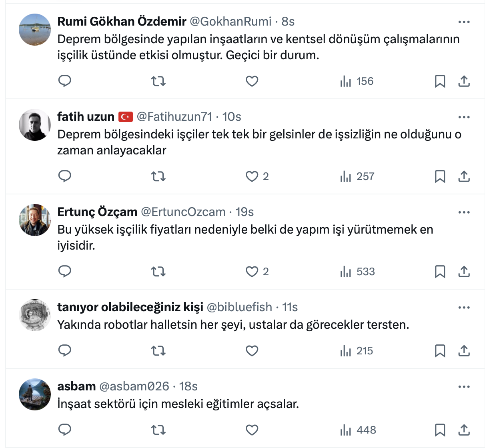This screenshot has width=485, height=448.
Task: Click the asbam display name
Action: click(76, 386)
